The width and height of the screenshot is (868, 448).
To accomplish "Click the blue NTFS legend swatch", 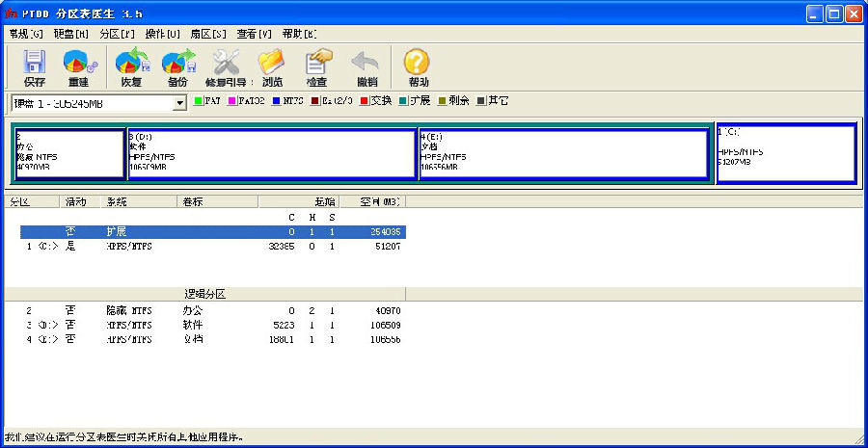I will 277,101.
